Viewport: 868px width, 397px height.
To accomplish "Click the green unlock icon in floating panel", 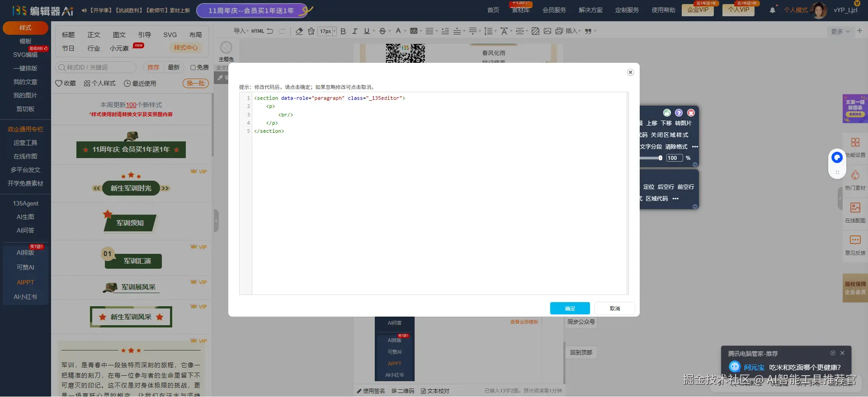I will (x=667, y=113).
